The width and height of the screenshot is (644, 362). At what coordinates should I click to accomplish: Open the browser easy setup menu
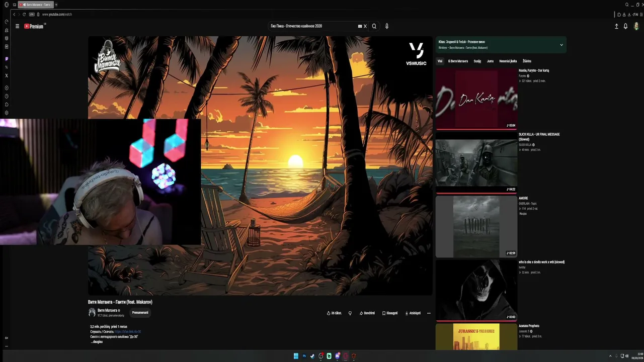tap(640, 15)
